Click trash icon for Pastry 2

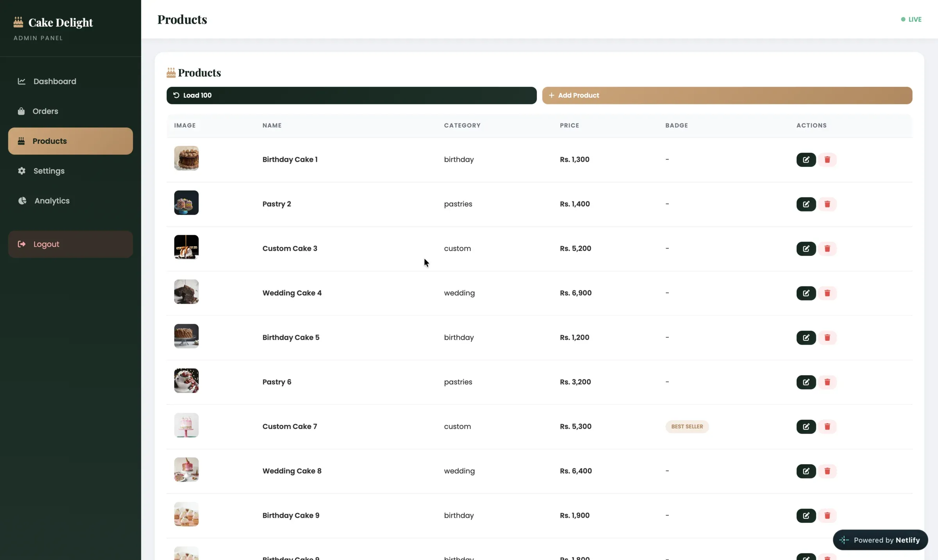pyautogui.click(x=827, y=204)
